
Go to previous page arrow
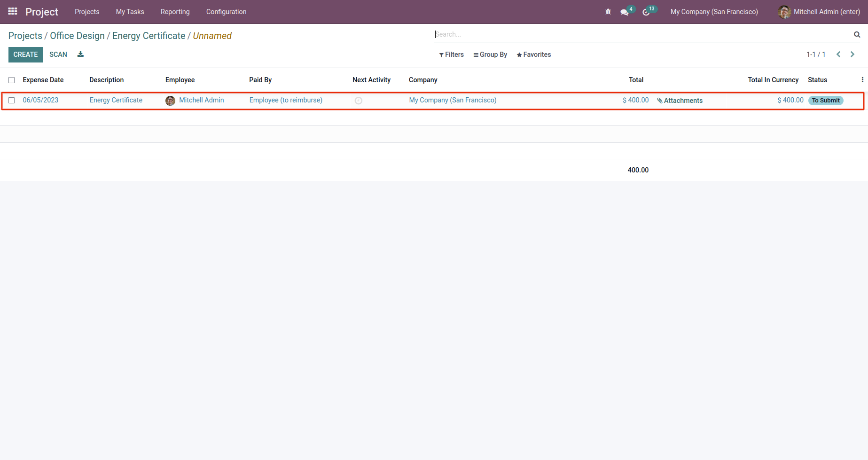pyautogui.click(x=838, y=55)
